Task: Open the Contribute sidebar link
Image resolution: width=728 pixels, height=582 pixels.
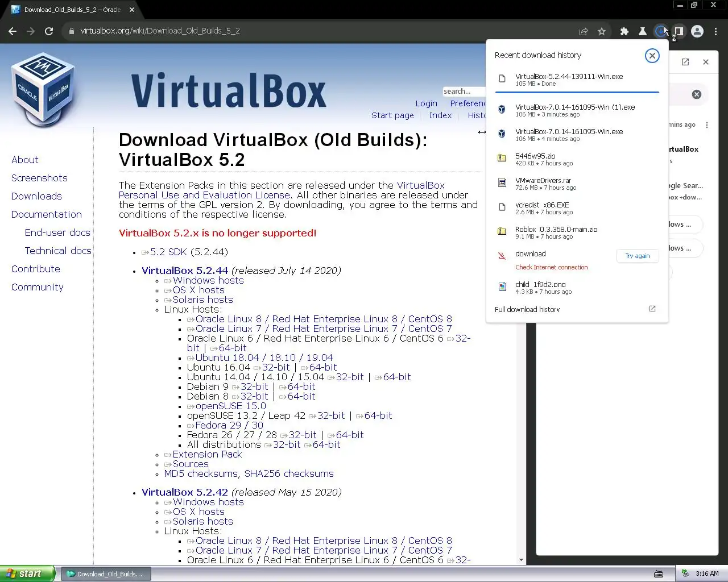Action: [x=36, y=269]
